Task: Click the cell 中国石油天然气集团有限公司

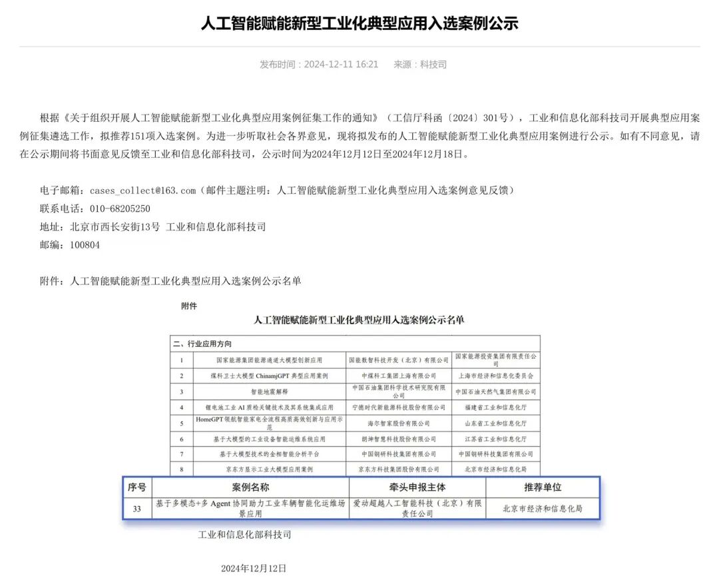Action: (496, 392)
